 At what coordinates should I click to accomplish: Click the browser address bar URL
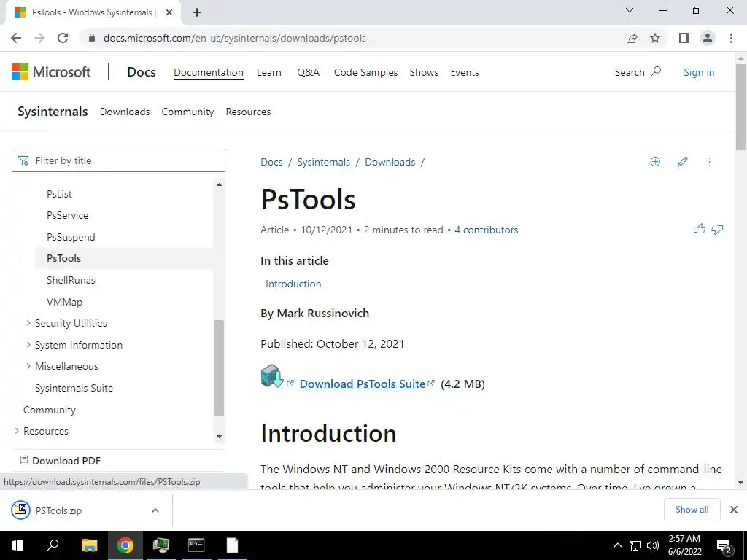(234, 38)
